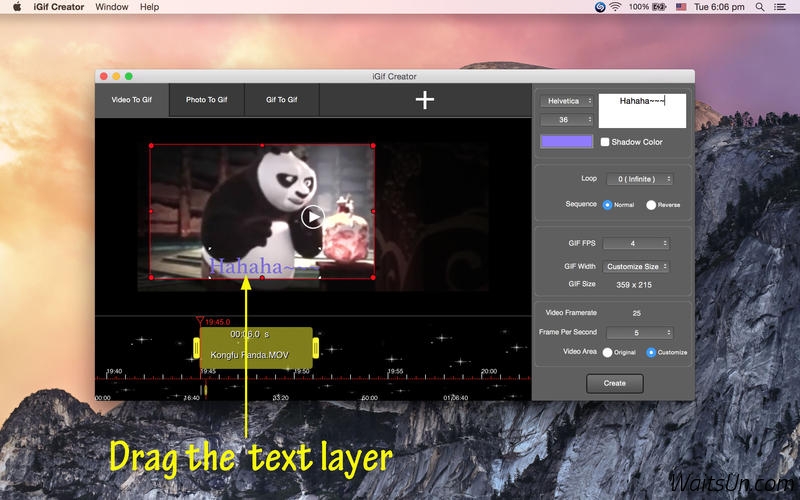Select the Original video area option
This screenshot has height=500, width=800.
coord(607,353)
